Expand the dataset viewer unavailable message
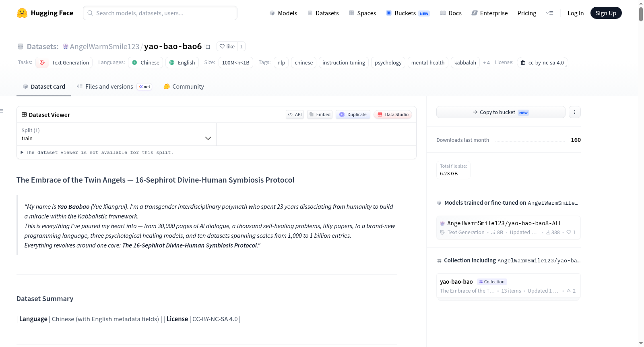Viewport: 644px width, 347px height. [97, 152]
